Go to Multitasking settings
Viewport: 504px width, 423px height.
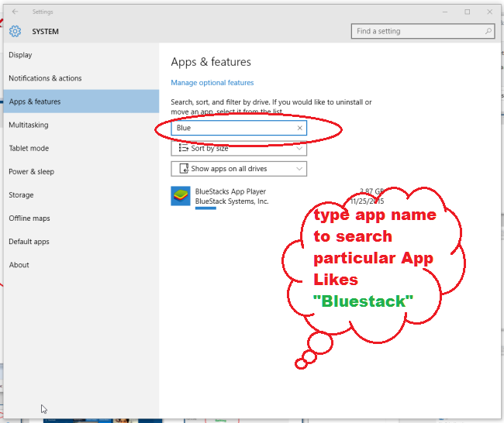tap(81, 125)
